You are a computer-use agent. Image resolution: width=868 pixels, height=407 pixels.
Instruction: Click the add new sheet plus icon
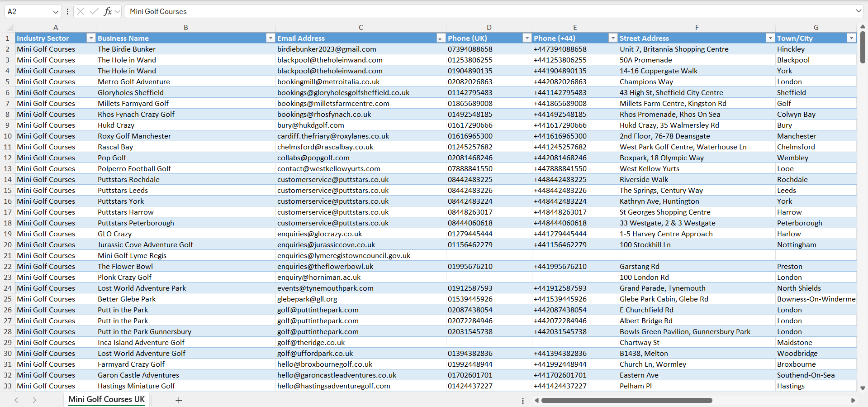point(179,400)
